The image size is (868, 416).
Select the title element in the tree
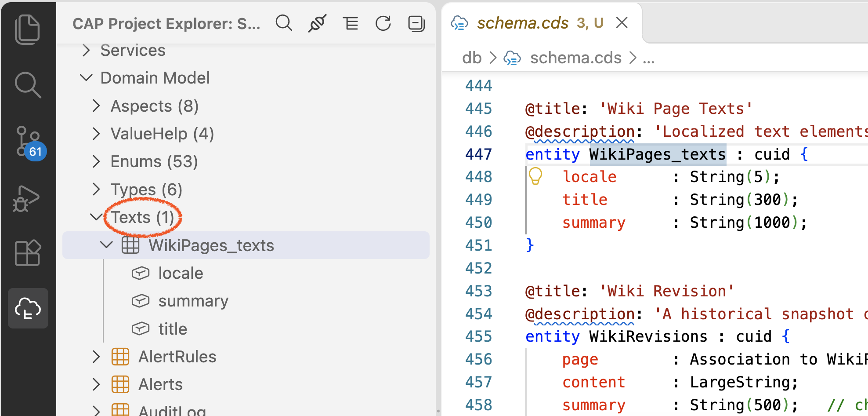point(173,329)
